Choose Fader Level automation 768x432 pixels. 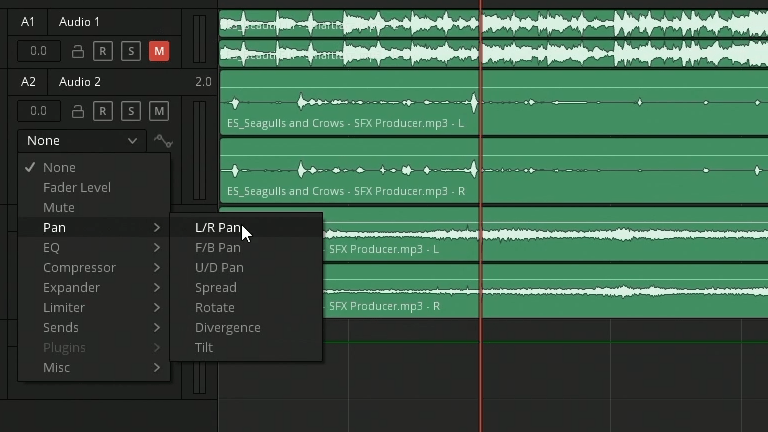tap(94, 188)
